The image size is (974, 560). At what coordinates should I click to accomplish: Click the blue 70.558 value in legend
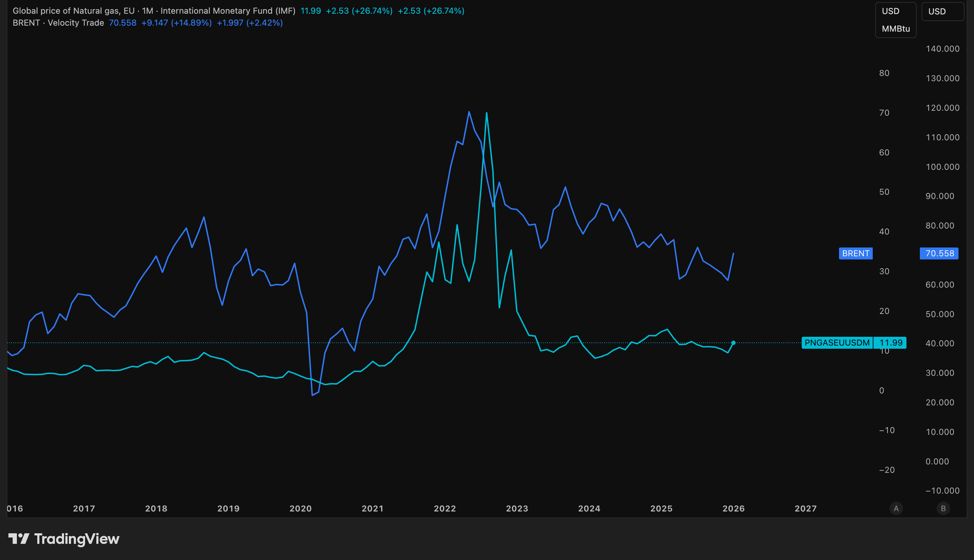(122, 23)
